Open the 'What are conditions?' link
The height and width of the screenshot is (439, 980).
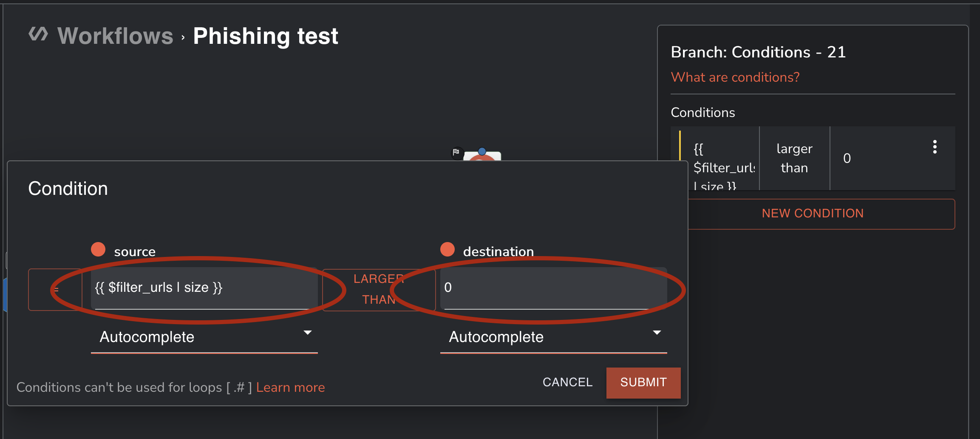click(x=735, y=77)
